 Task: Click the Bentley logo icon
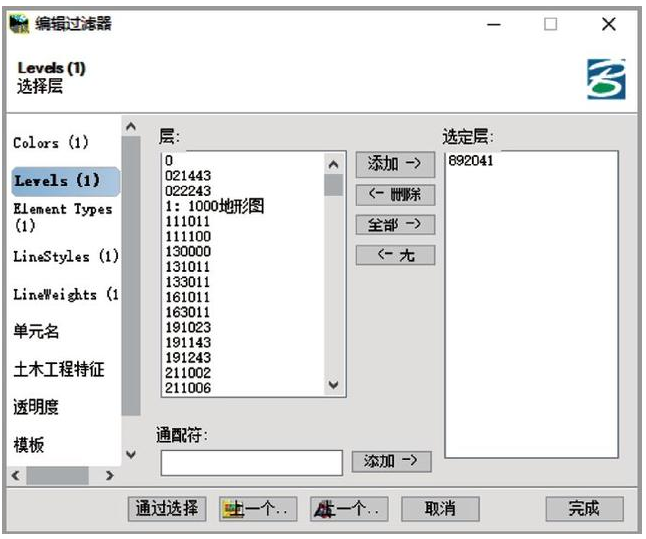click(x=606, y=79)
